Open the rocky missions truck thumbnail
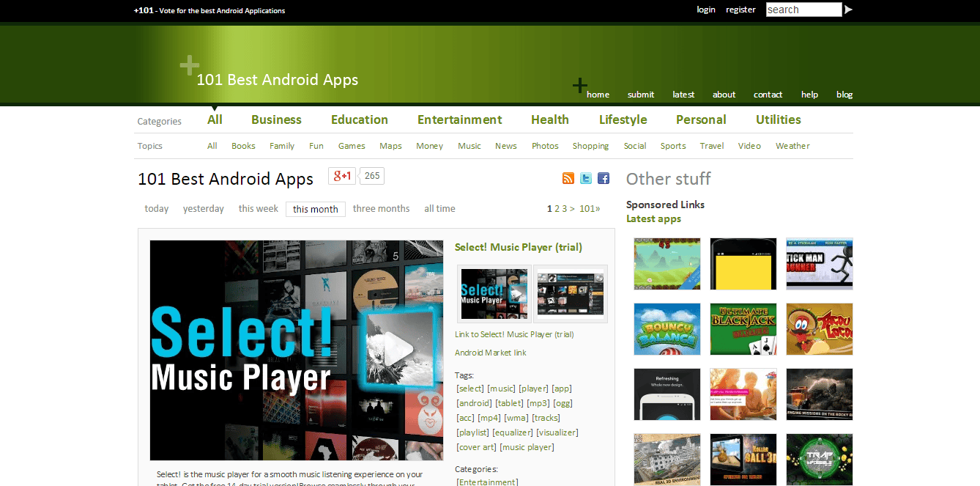This screenshot has width=980, height=486. pyautogui.click(x=820, y=394)
